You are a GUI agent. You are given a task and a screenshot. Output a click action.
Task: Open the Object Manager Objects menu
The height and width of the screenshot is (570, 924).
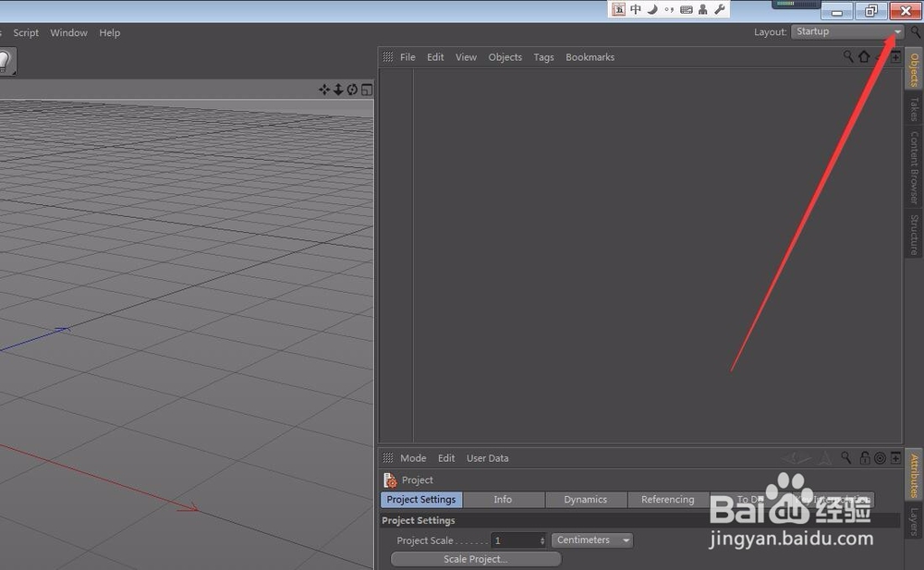505,57
